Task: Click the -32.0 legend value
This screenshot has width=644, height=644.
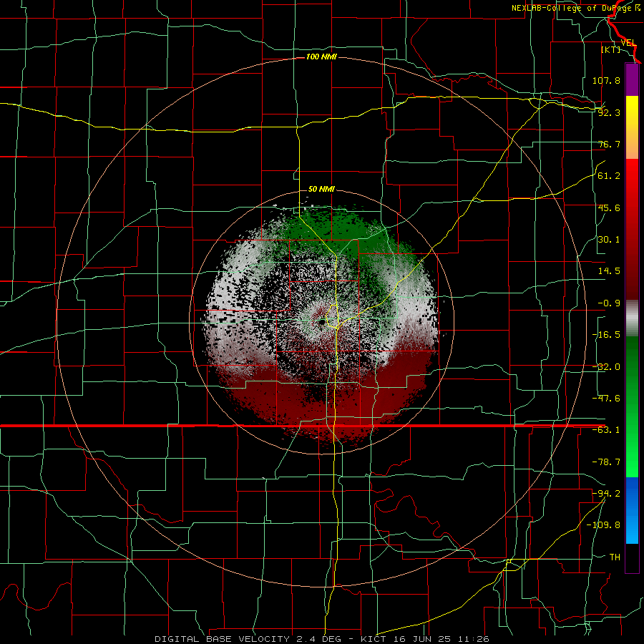Action: pyautogui.click(x=606, y=367)
